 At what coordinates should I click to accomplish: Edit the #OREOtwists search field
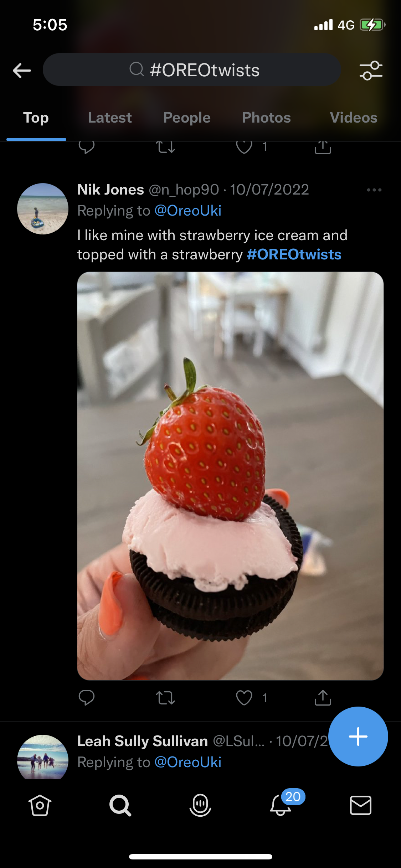[x=192, y=69]
